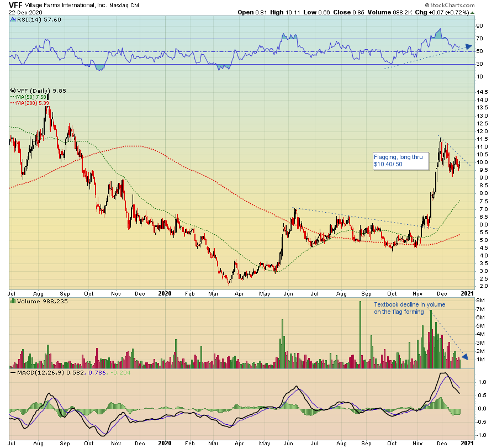
Task: Click the 5M label on the volume axis
Action: [x=480, y=326]
